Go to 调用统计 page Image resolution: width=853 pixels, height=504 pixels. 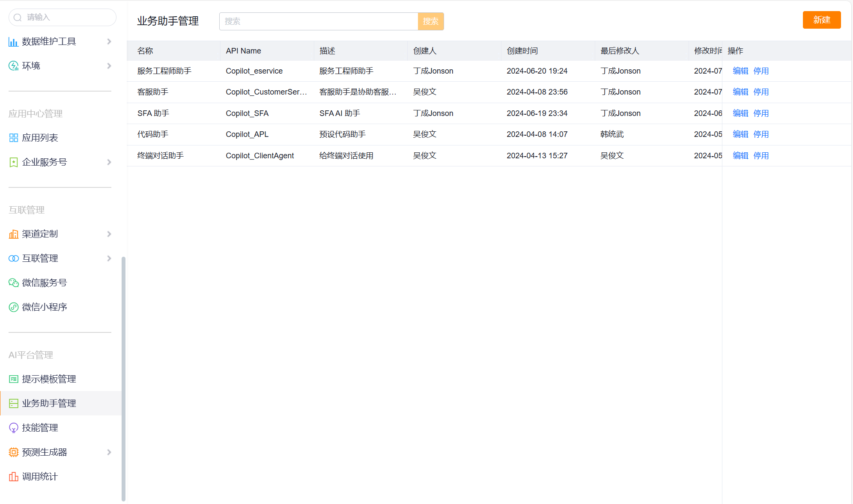tap(60, 477)
